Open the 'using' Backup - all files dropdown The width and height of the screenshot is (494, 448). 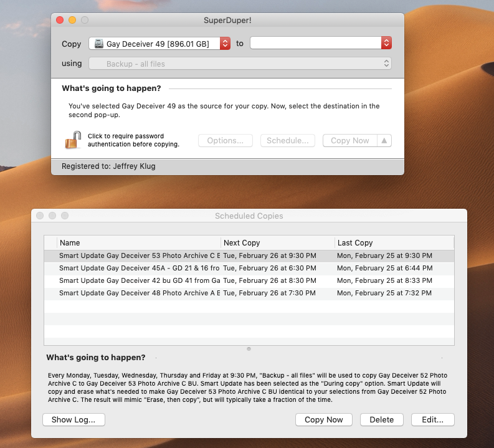(x=240, y=64)
